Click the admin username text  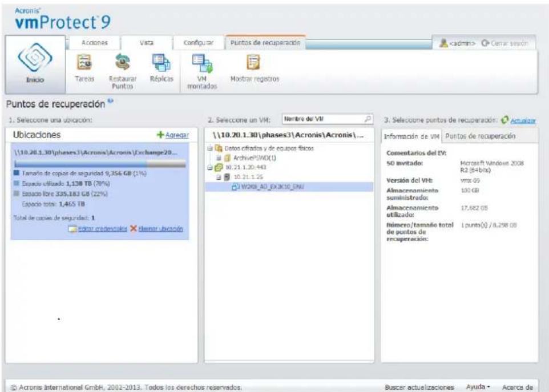pyautogui.click(x=462, y=43)
